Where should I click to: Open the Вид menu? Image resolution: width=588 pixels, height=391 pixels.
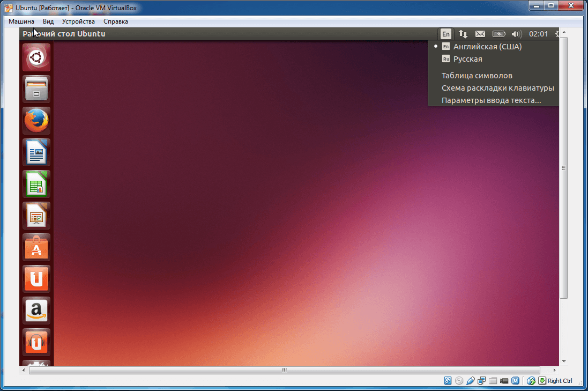click(x=48, y=21)
